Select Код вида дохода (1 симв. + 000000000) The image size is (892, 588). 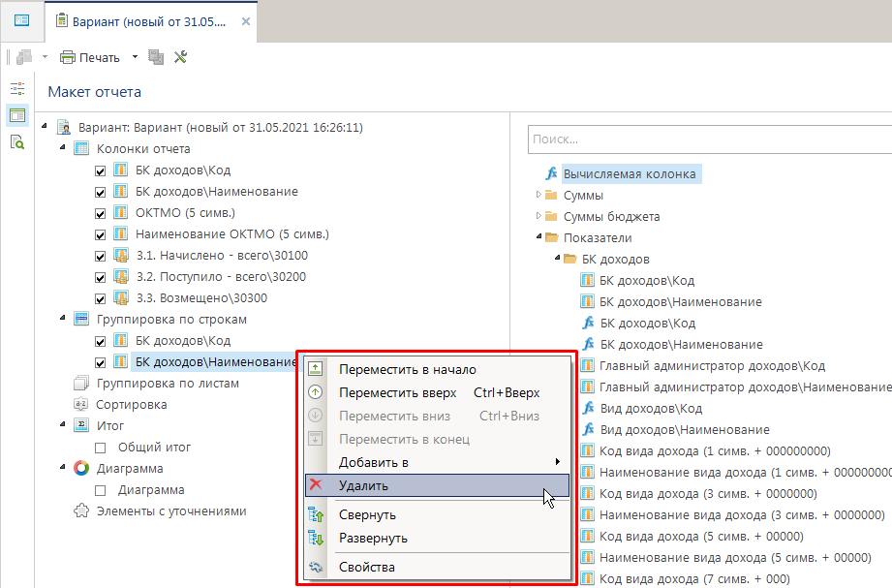point(715,451)
